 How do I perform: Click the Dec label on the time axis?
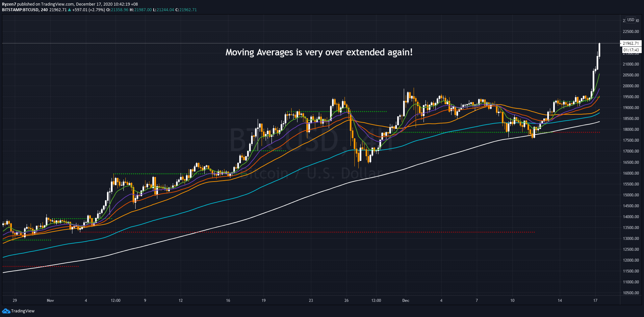pyautogui.click(x=406, y=301)
